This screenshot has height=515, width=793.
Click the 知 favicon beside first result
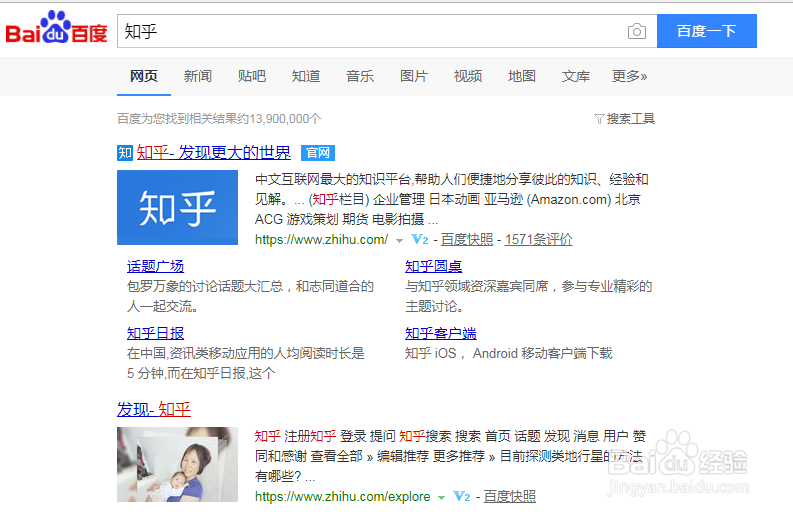click(x=125, y=153)
